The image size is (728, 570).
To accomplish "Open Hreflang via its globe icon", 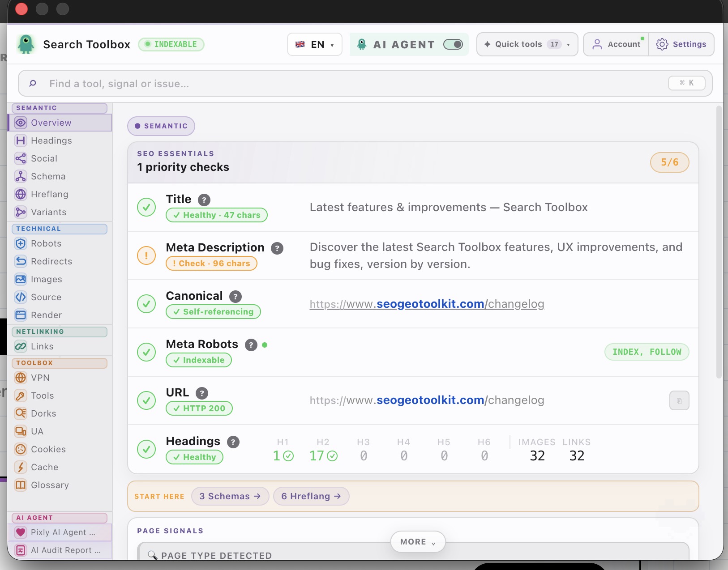I will click(x=21, y=194).
